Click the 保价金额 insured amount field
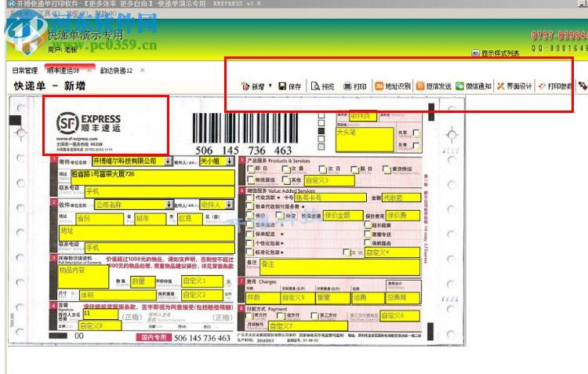Screen dimensions: 588x374 (343, 216)
